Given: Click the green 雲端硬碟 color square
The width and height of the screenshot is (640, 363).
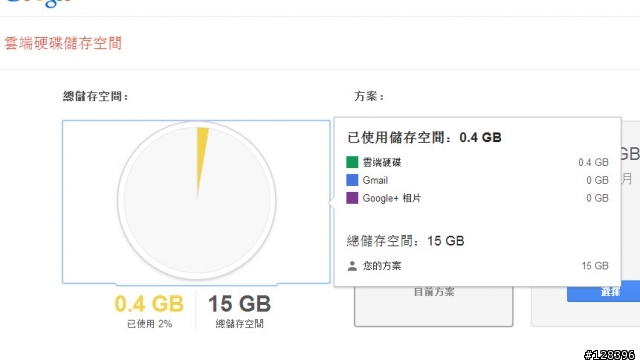Looking at the screenshot, I should pyautogui.click(x=352, y=162).
